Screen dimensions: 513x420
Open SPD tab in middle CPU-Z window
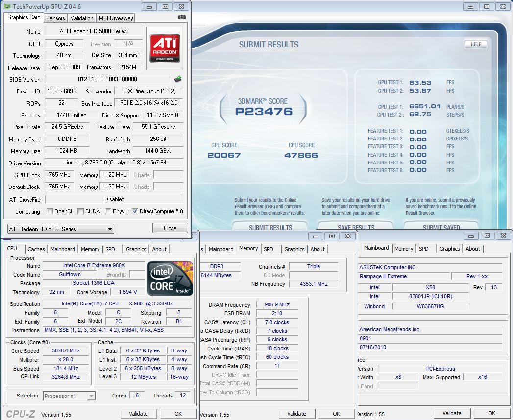coord(269,249)
